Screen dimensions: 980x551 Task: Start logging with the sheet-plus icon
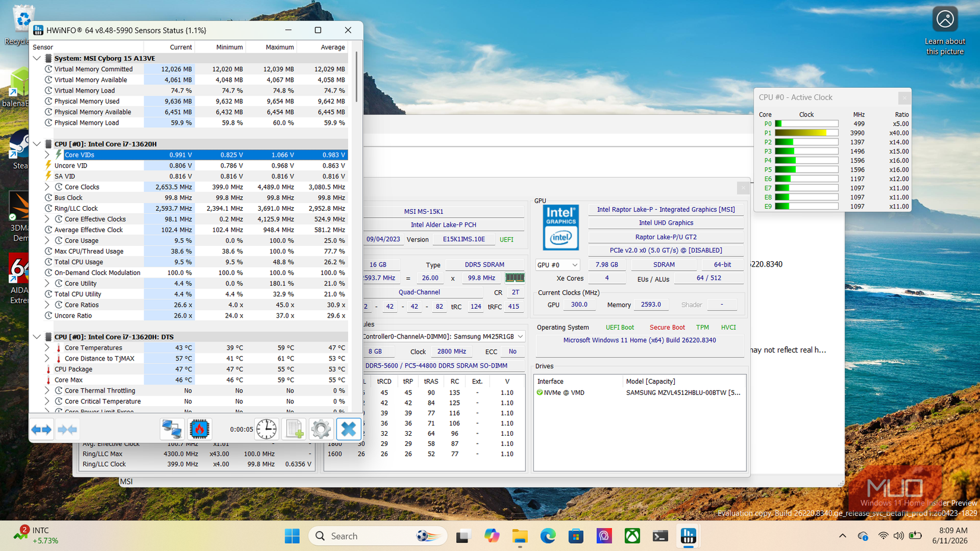click(x=294, y=429)
